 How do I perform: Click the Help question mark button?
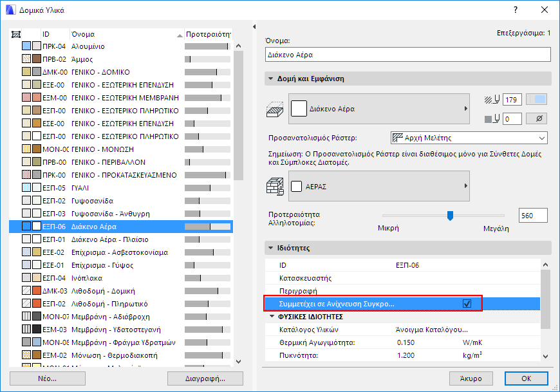point(516,10)
